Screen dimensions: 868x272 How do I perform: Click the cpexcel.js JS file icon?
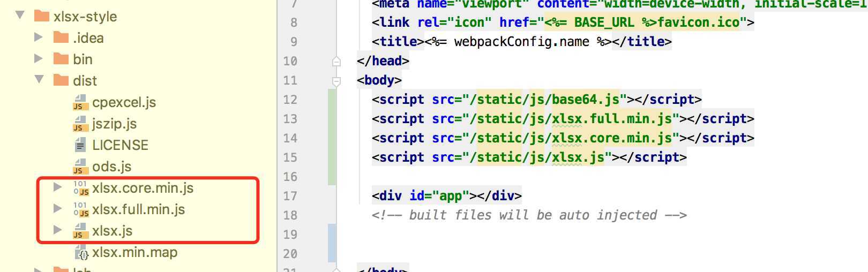point(80,102)
